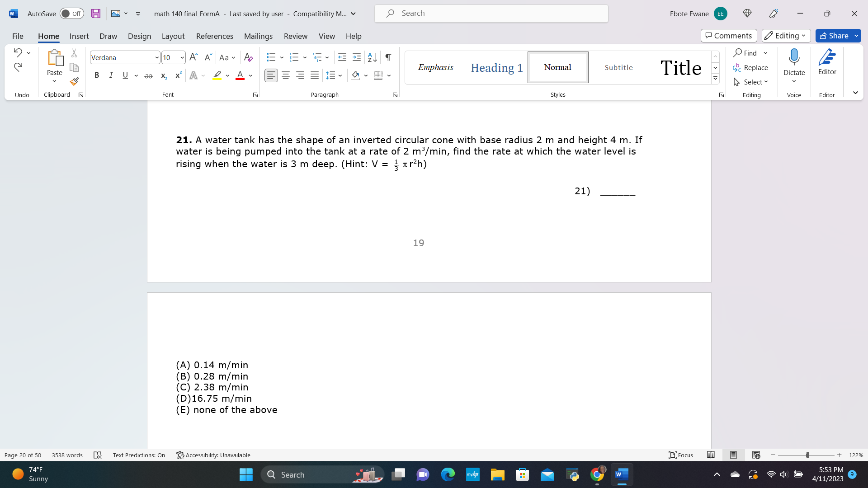
Task: Open the Sort dialog
Action: point(372,57)
